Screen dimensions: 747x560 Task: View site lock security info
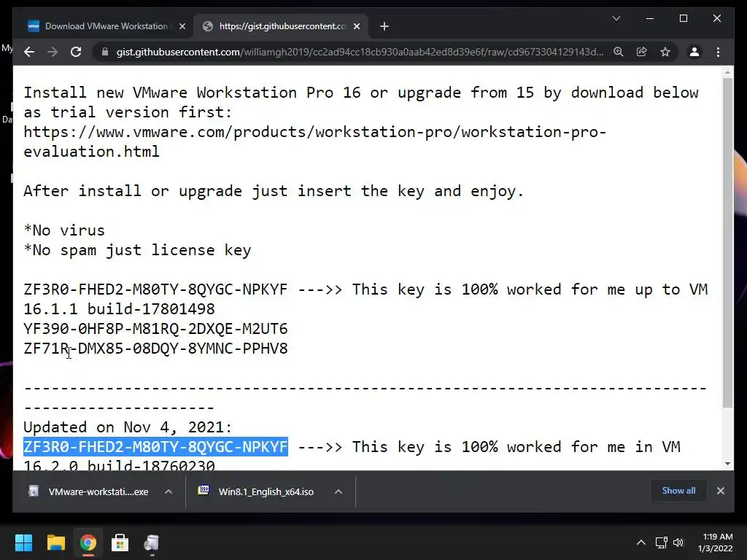(105, 52)
